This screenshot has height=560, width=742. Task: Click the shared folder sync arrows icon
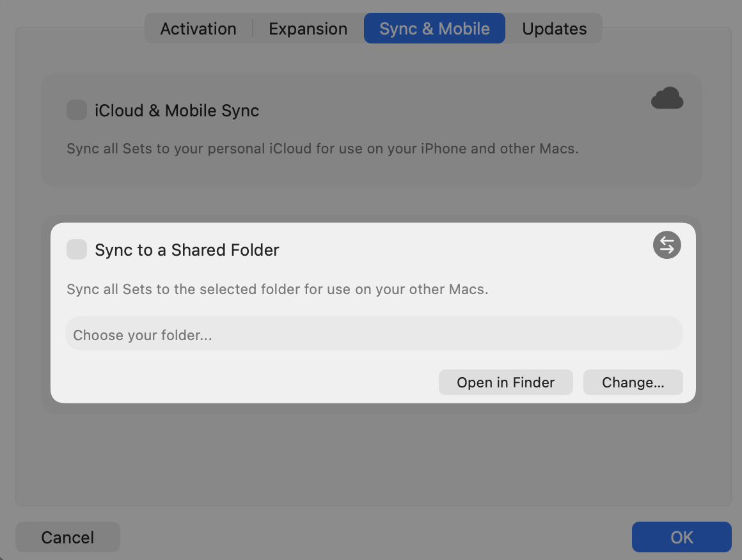(667, 245)
